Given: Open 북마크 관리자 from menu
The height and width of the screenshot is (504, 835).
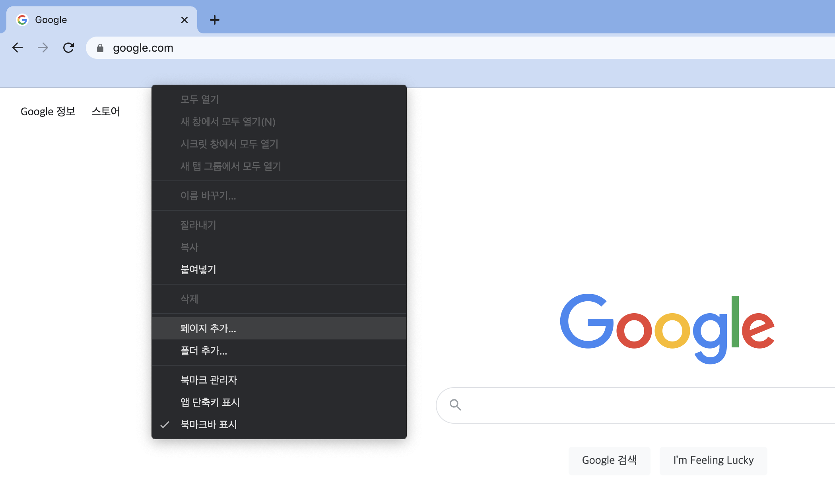Looking at the screenshot, I should [x=279, y=380].
